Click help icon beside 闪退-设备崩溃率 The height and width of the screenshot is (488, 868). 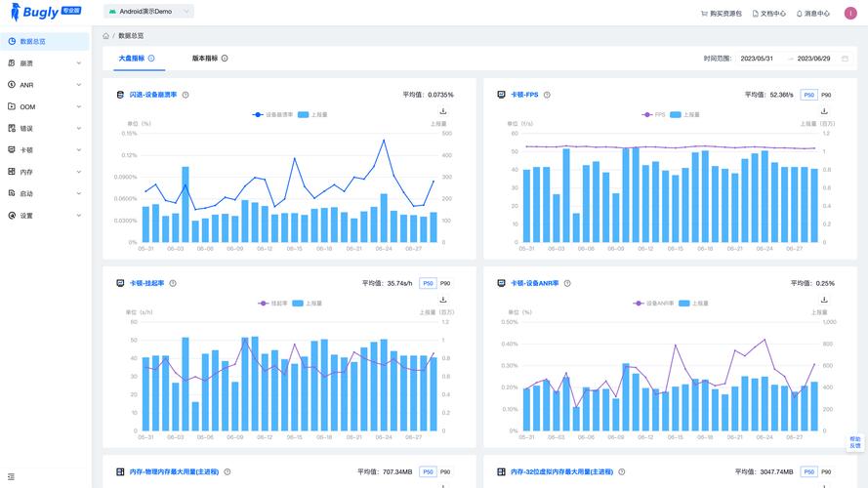pyautogui.click(x=186, y=95)
